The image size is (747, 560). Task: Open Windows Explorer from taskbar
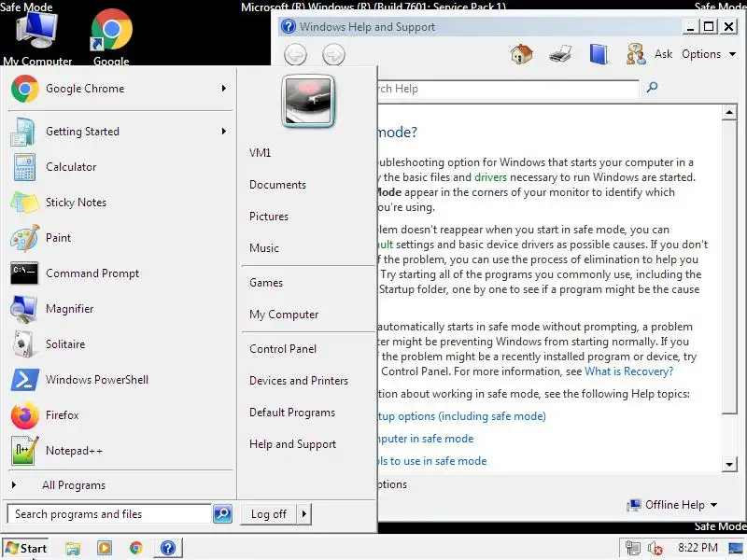(x=73, y=548)
